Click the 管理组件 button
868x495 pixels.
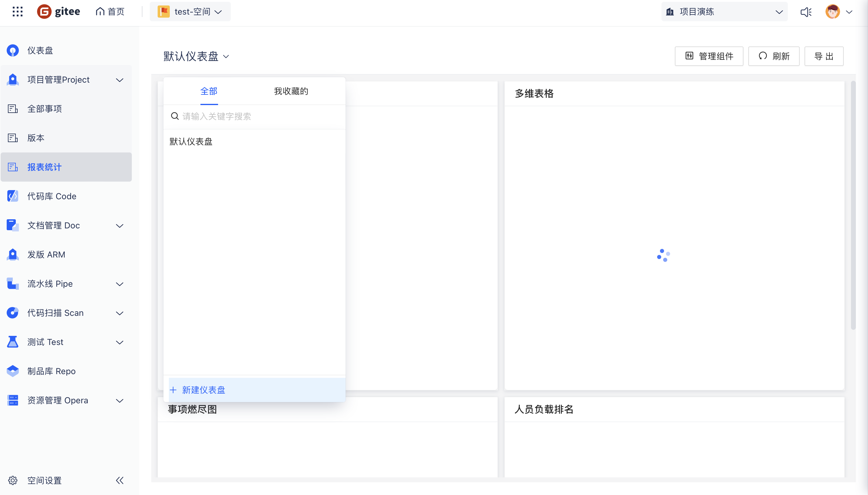[709, 56]
